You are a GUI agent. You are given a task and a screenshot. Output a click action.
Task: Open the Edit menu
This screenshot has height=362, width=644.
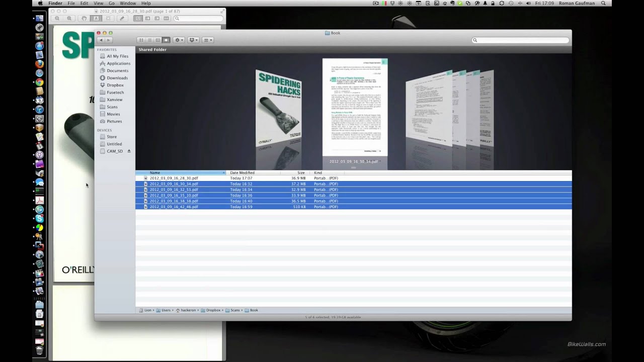[x=84, y=3]
